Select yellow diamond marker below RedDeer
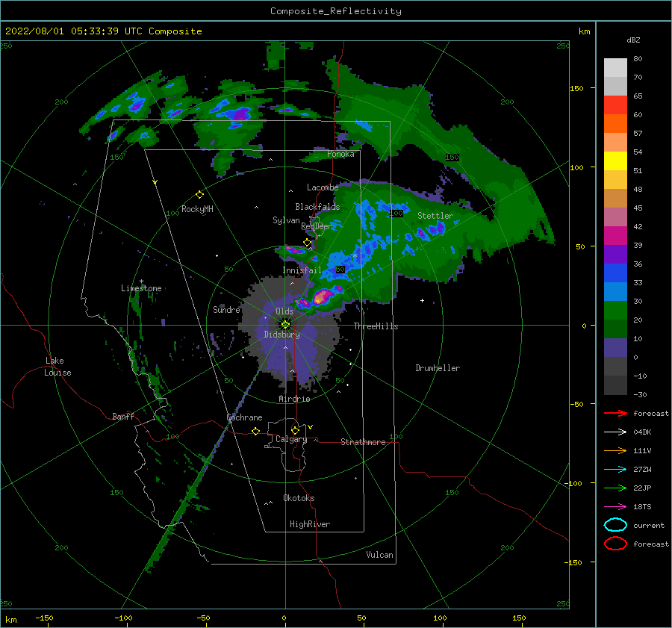This screenshot has height=628, width=672. [x=307, y=243]
